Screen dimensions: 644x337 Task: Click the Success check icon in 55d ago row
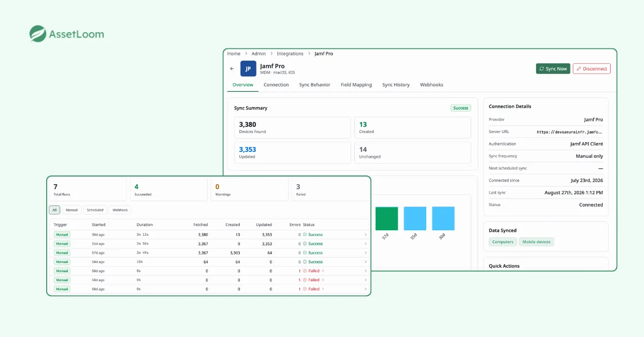tap(305, 244)
